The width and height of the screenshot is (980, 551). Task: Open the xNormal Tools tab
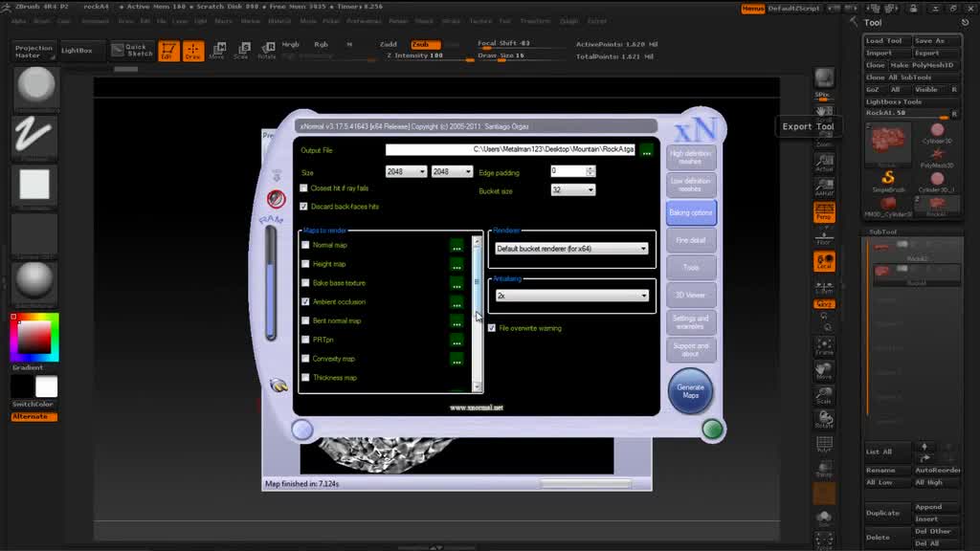point(691,268)
